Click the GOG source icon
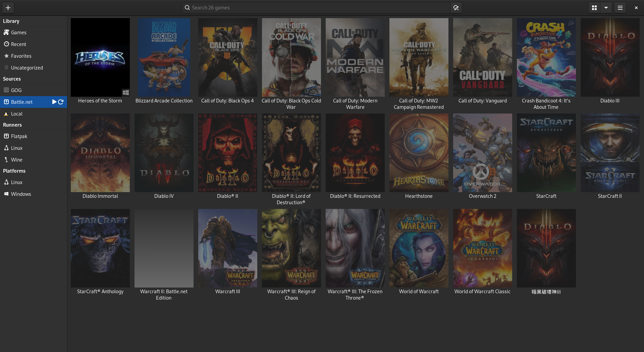Screen dimensions: 644x352 point(6,90)
